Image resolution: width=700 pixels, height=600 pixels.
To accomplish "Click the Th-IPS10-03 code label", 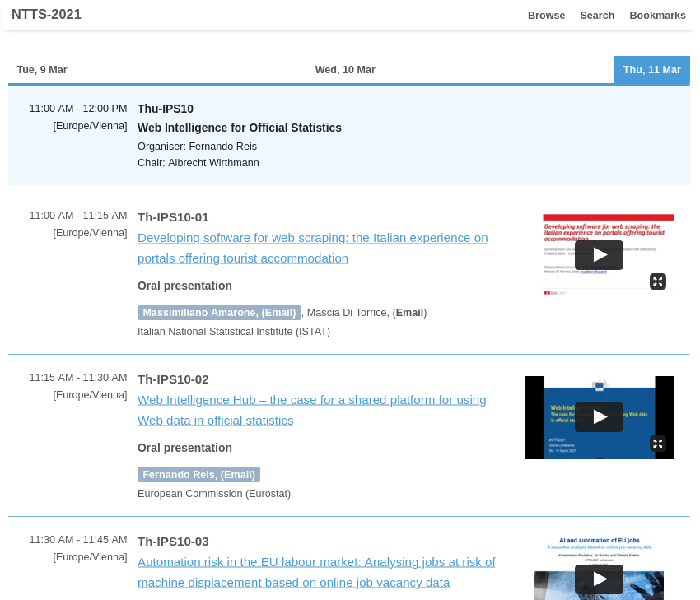I will point(173,541).
